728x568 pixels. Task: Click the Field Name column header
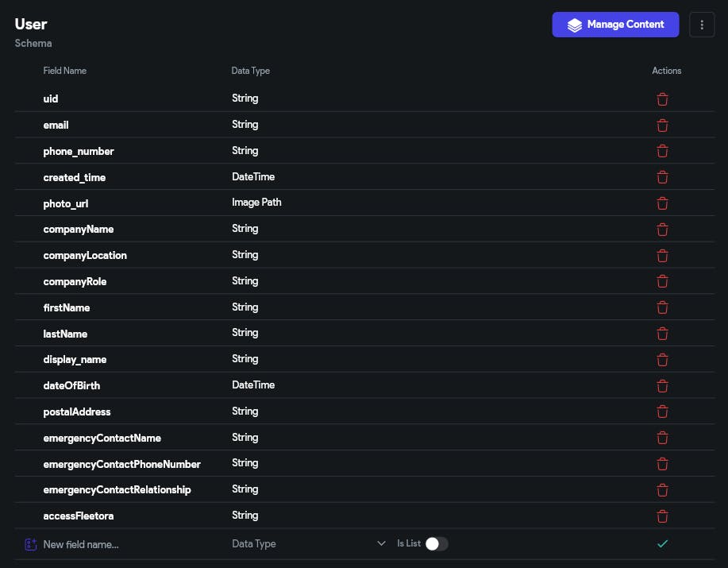pyautogui.click(x=65, y=71)
